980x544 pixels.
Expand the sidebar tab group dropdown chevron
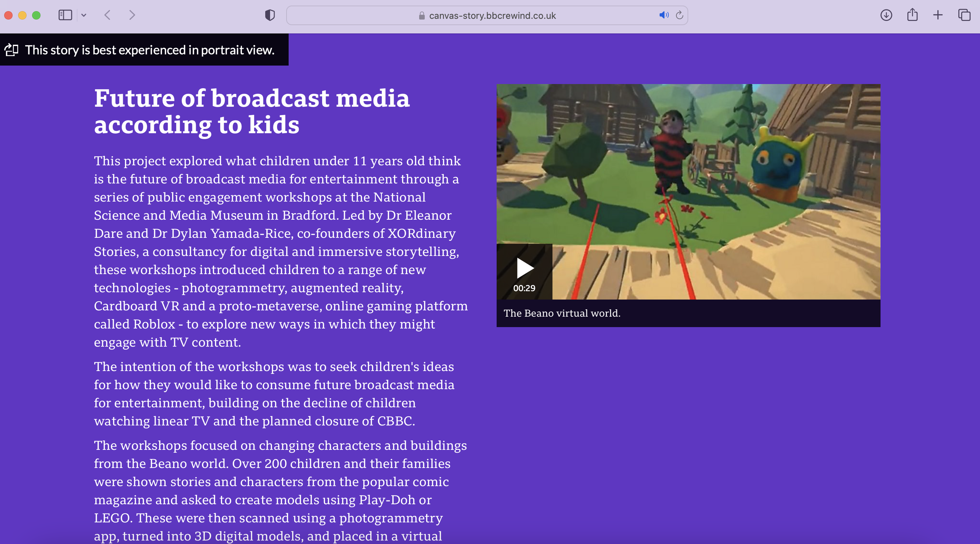(84, 15)
